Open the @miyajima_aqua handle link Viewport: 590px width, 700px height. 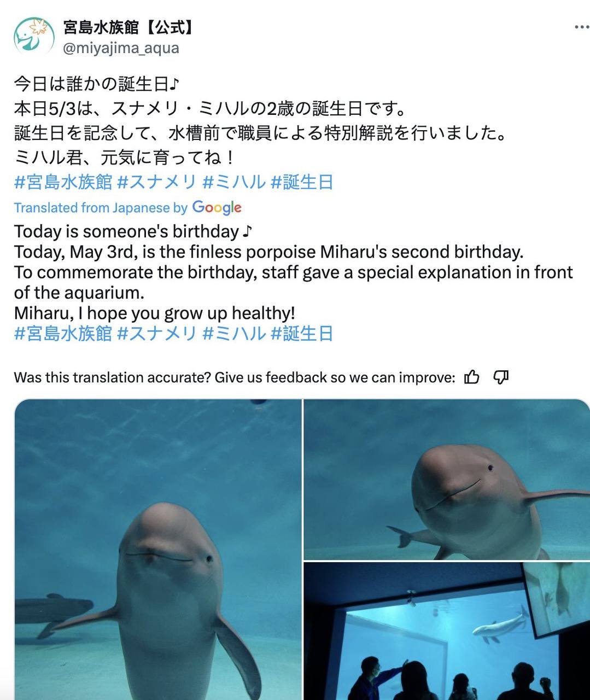pos(121,48)
